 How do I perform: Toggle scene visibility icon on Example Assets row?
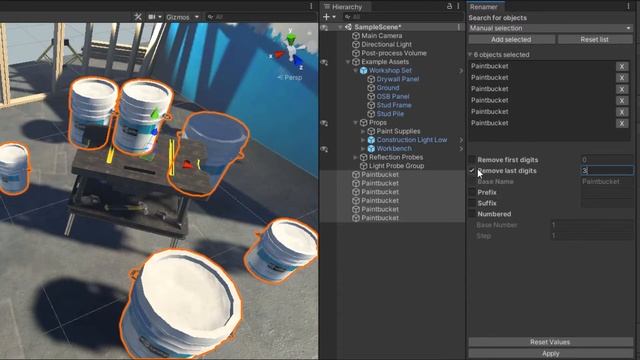[324, 62]
